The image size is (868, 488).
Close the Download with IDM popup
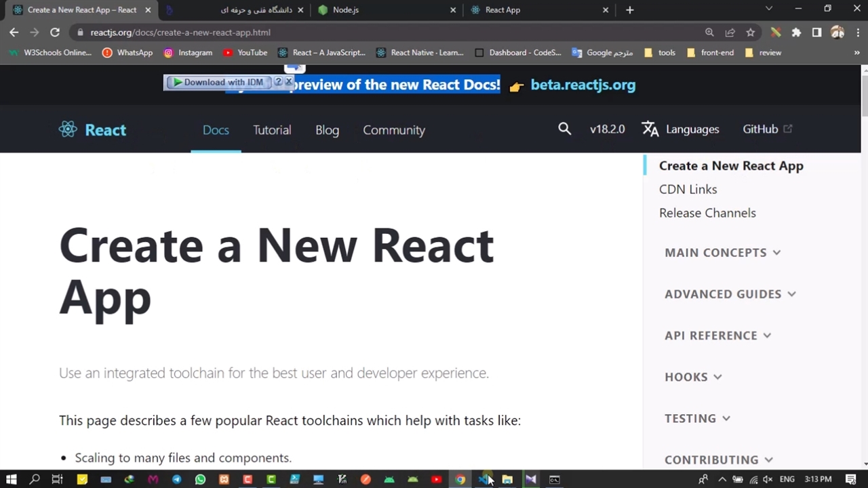[288, 81]
